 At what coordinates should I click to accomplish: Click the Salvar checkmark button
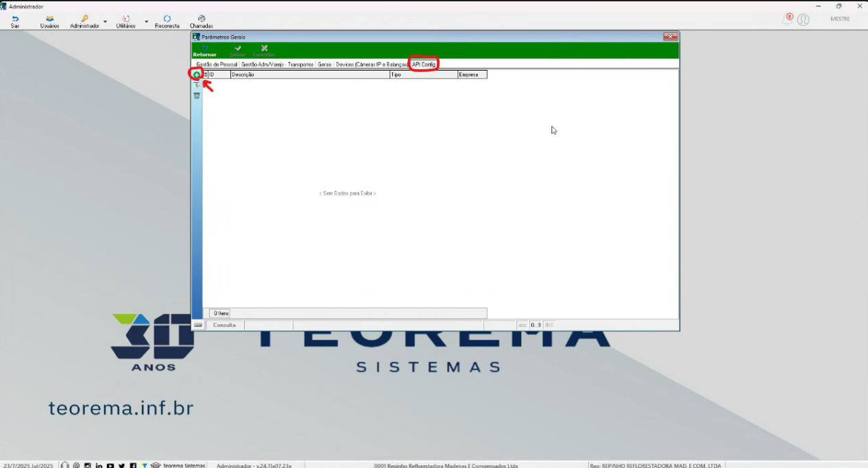237,51
